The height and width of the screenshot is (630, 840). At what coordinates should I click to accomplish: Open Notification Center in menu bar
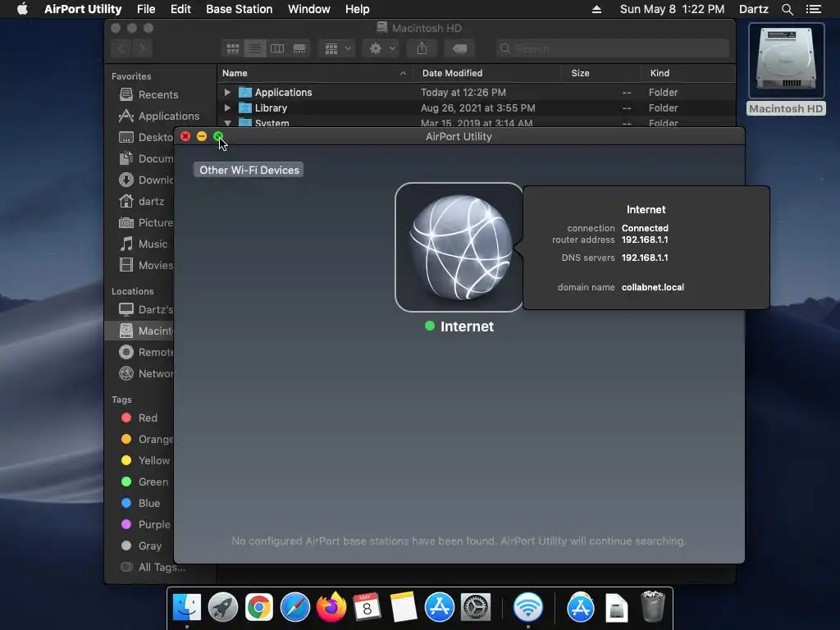(x=813, y=9)
